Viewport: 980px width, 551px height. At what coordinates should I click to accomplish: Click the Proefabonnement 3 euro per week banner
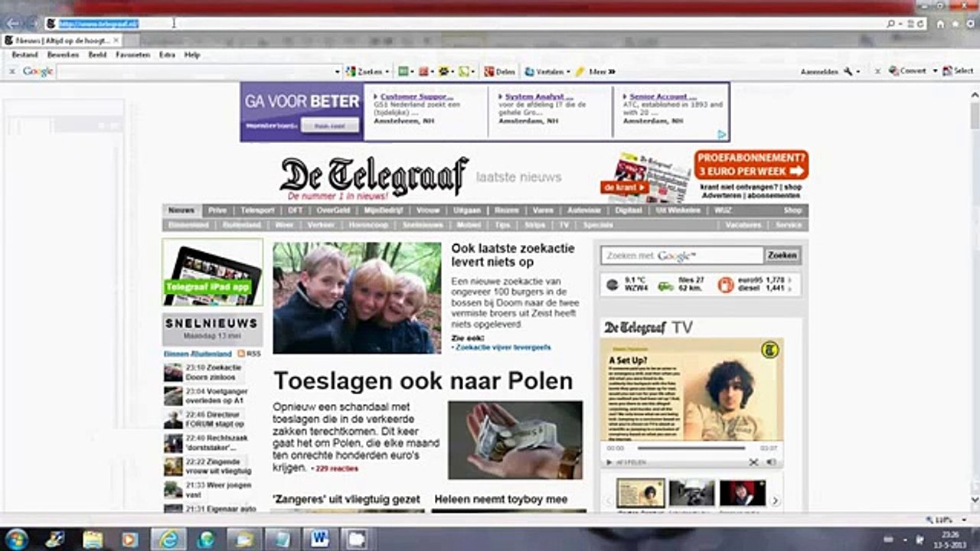click(752, 165)
